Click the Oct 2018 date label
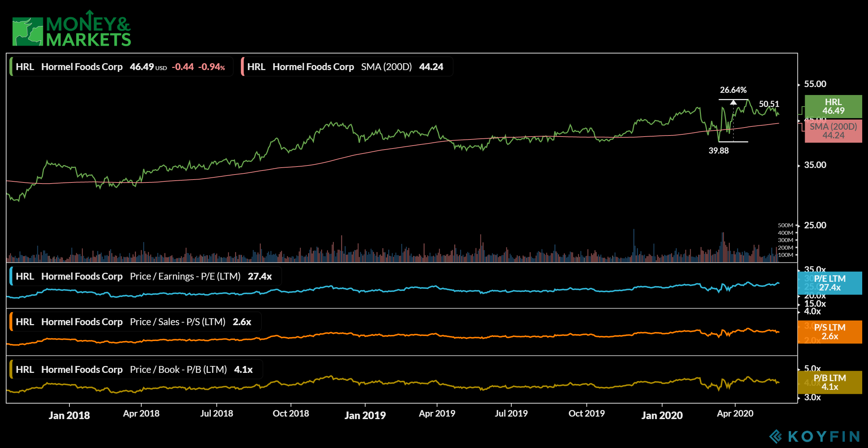 291,414
